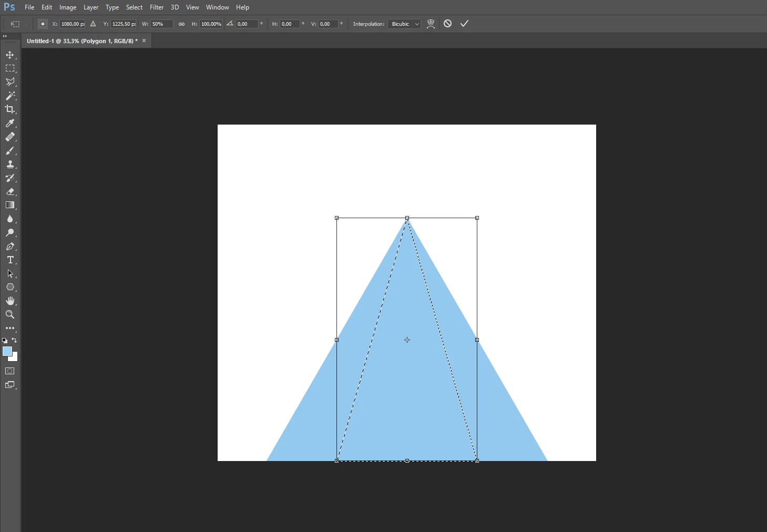Viewport: 767px width, 532px height.
Task: Open the Interpolation Bicubic dropdown
Action: click(x=404, y=24)
